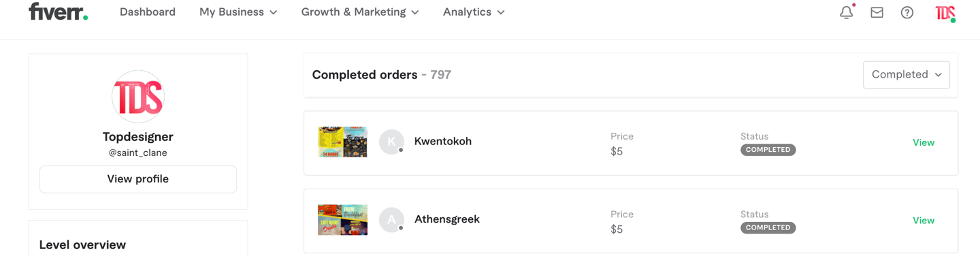
Task: Expand the Analytics menu
Action: pyautogui.click(x=474, y=12)
